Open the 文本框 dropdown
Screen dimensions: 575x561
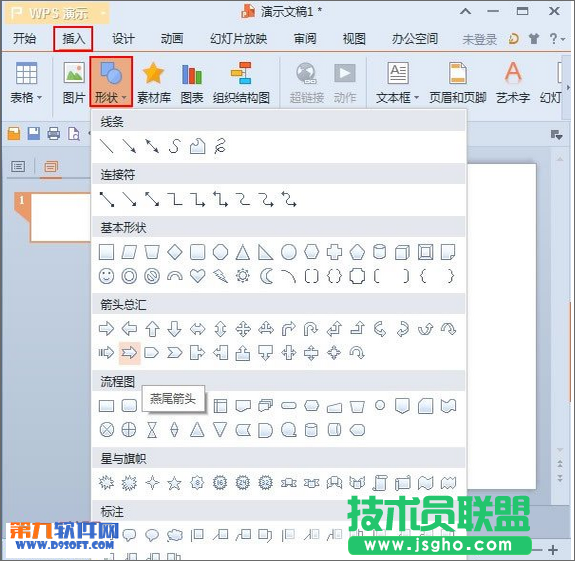click(x=398, y=83)
